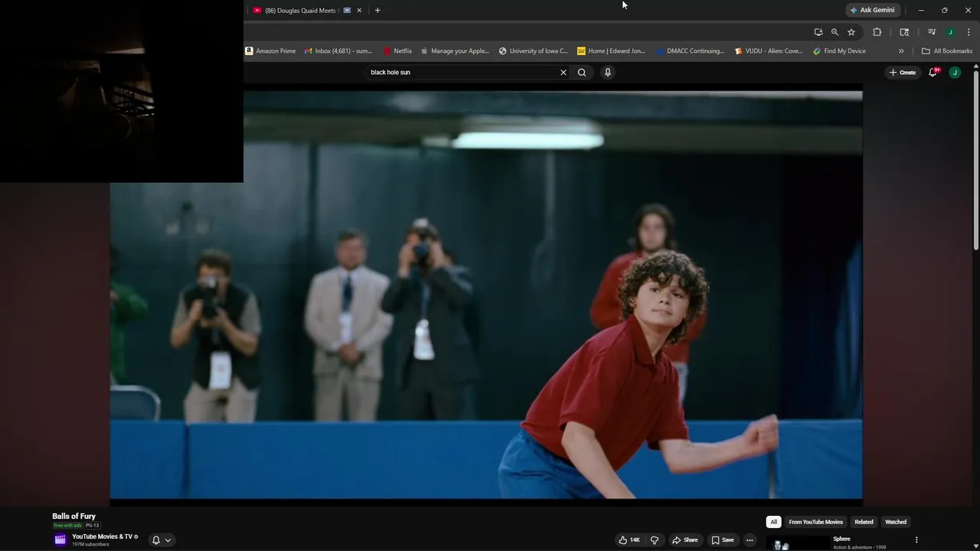Open options menu for Sphere video
The height and width of the screenshot is (551, 980).
916,540
